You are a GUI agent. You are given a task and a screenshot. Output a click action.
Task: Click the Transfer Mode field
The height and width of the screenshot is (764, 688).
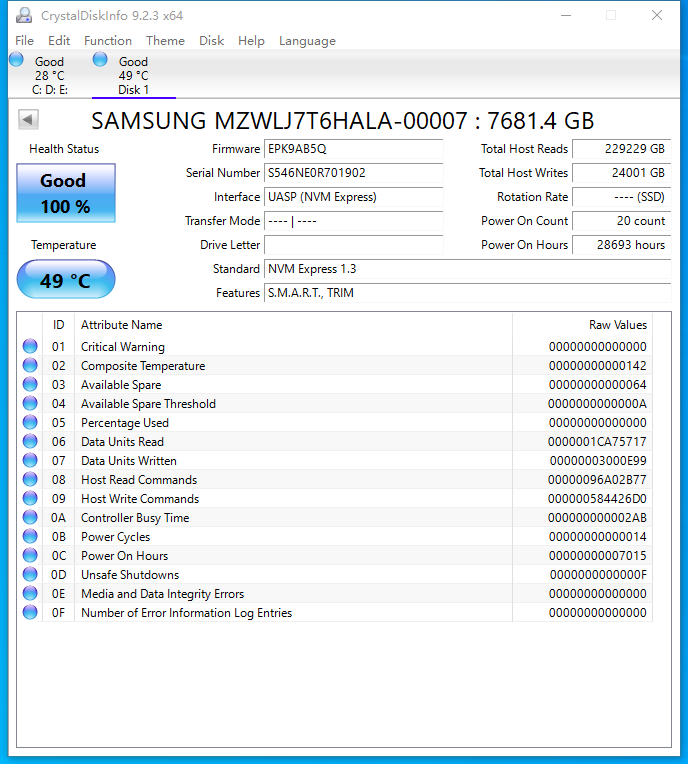coord(354,221)
